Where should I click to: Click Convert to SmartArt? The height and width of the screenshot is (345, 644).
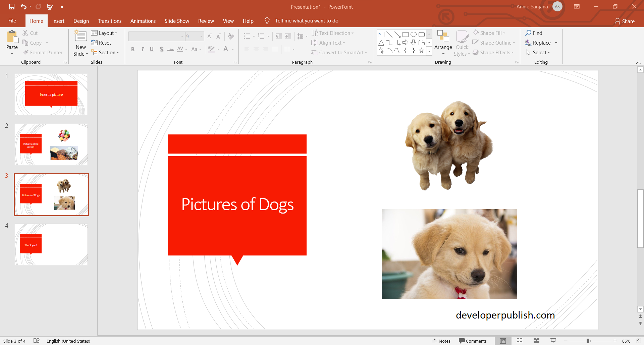coord(339,52)
